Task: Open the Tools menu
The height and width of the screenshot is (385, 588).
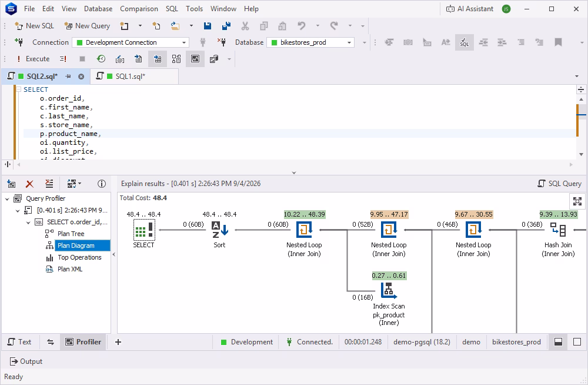Action: 194,9
